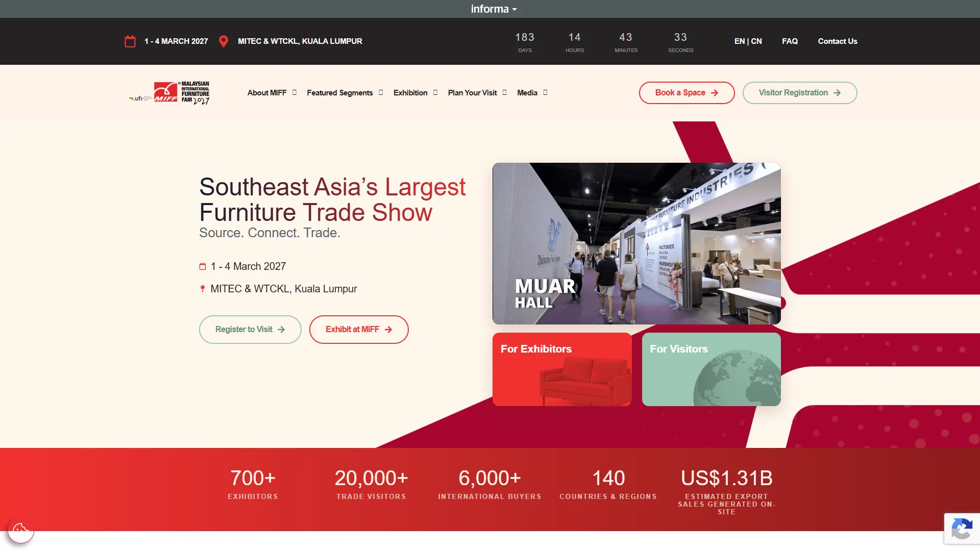Click the 1 - 4 MARCH 2027 text in top bar
The height and width of the screenshot is (551, 980).
tap(176, 41)
